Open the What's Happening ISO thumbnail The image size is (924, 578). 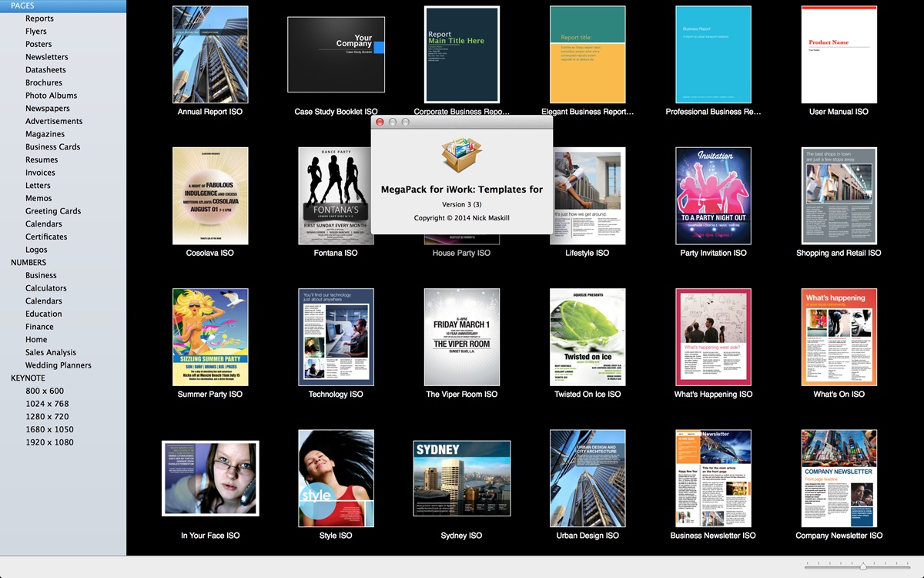[x=713, y=337]
